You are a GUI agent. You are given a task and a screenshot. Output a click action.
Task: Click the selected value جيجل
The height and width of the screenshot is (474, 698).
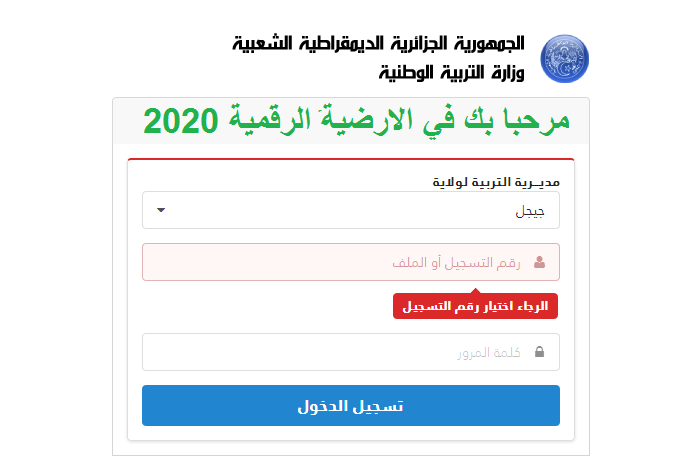pyautogui.click(x=530, y=211)
